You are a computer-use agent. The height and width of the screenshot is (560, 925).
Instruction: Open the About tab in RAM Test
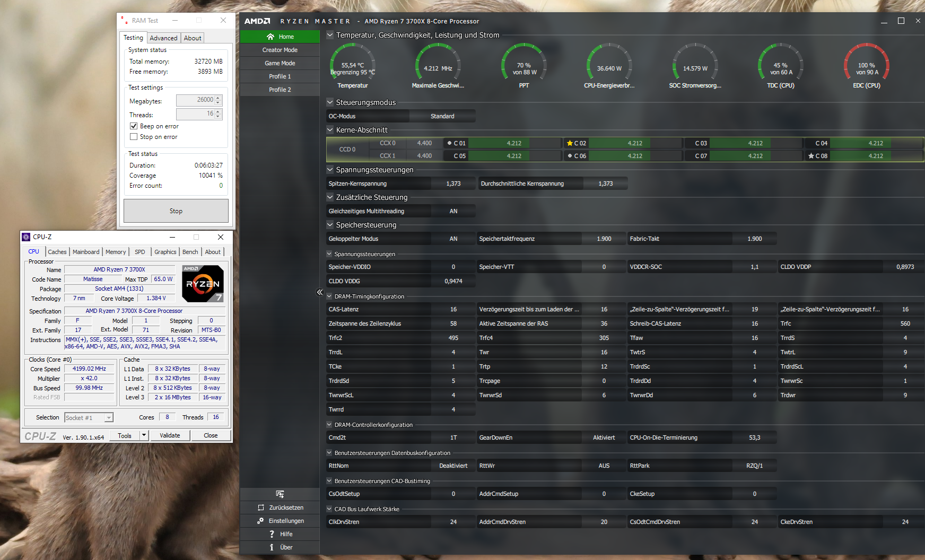193,38
